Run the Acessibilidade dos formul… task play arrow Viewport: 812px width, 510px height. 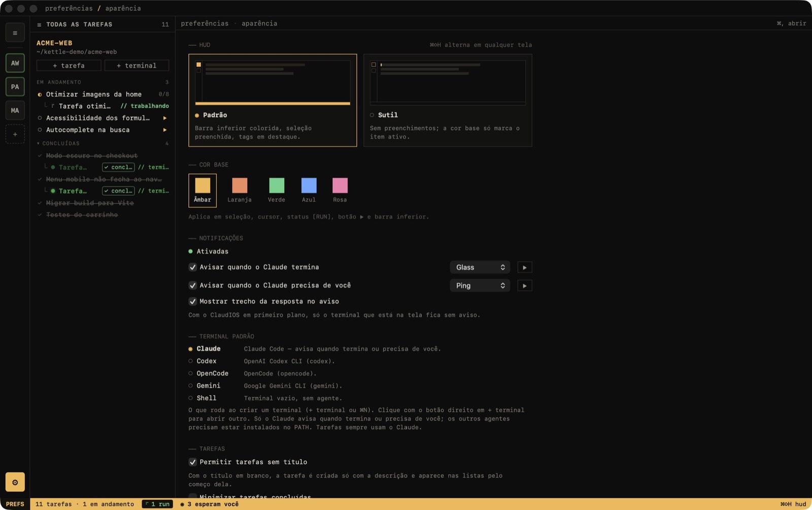(165, 118)
